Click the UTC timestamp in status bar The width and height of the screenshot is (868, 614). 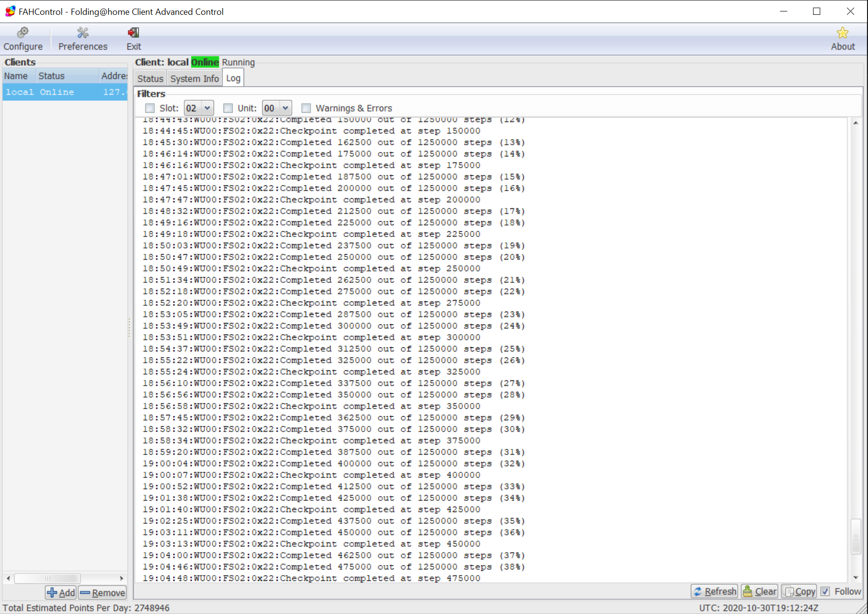pyautogui.click(x=759, y=608)
